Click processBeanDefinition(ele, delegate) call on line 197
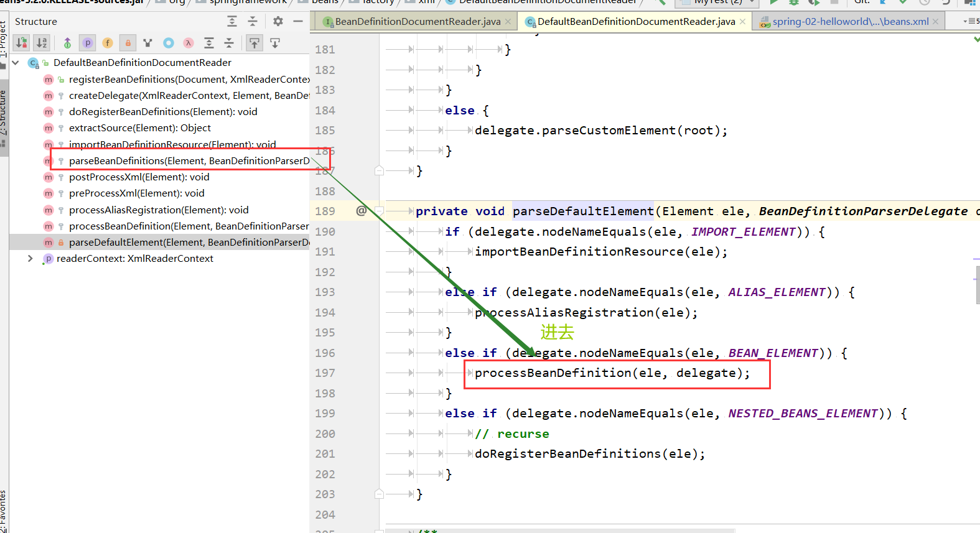This screenshot has width=980, height=533. pos(612,373)
